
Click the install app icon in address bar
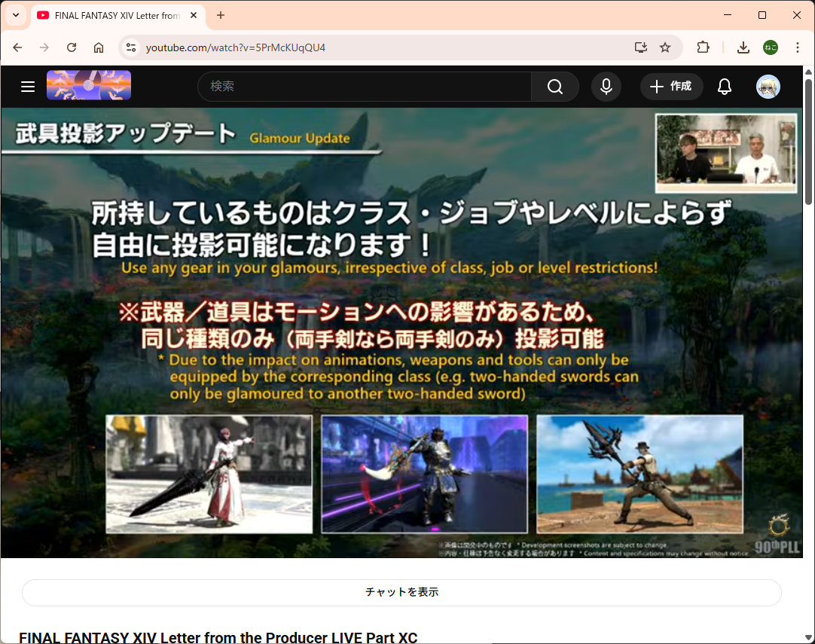pyautogui.click(x=641, y=47)
